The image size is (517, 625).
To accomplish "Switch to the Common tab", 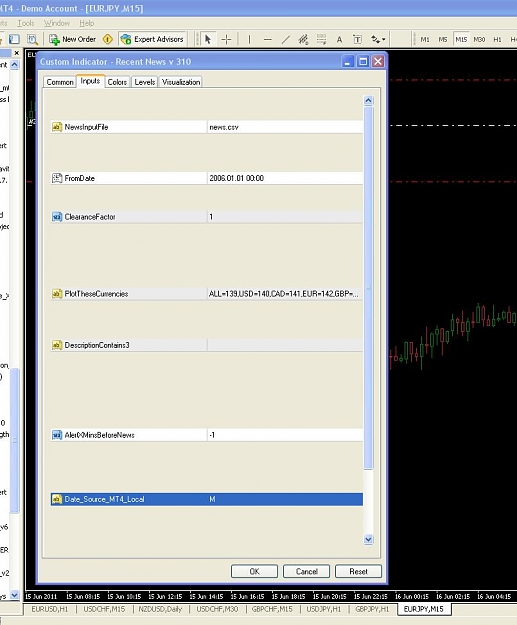I will tap(60, 82).
